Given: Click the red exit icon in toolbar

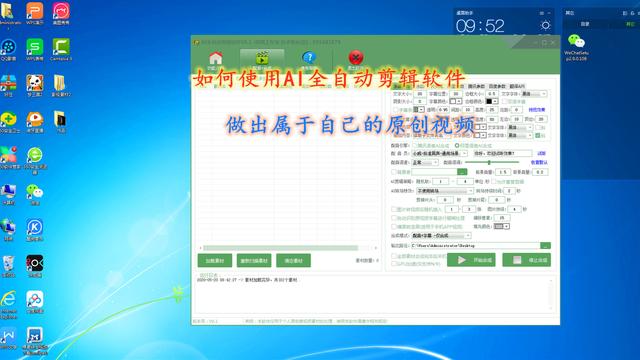Looking at the screenshot, I should pyautogui.click(x=356, y=58).
